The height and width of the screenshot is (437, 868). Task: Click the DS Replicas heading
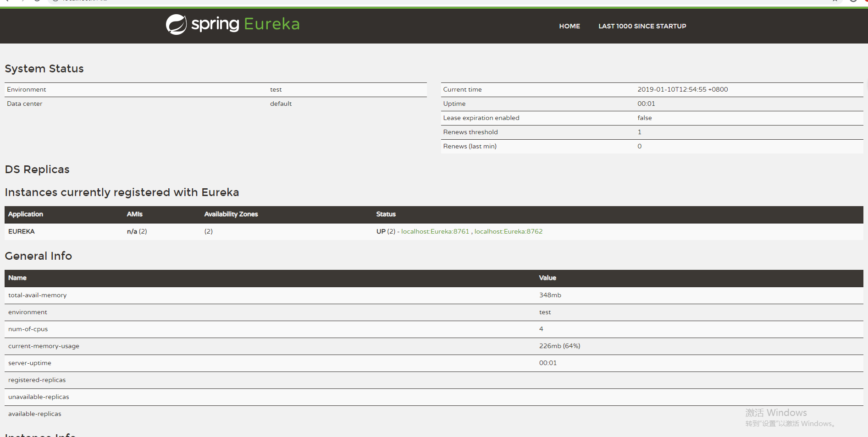[37, 169]
